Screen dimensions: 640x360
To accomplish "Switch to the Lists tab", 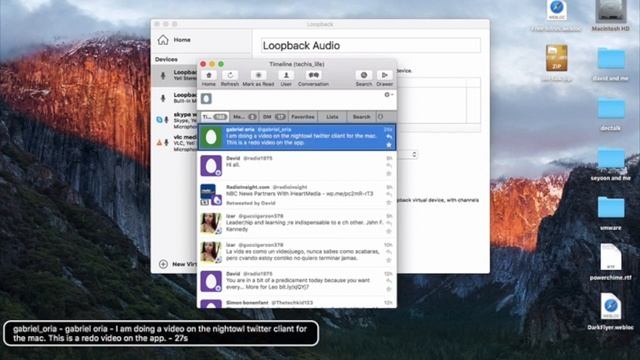I will click(332, 117).
